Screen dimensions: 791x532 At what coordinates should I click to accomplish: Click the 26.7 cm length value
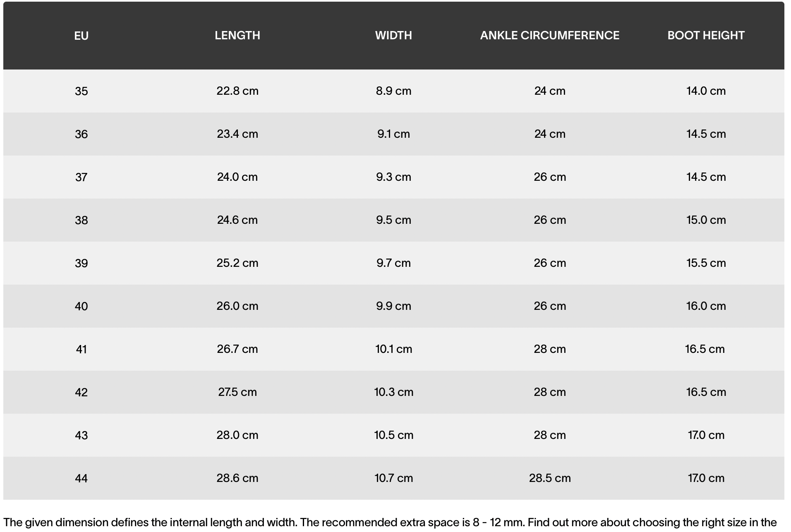(x=237, y=349)
